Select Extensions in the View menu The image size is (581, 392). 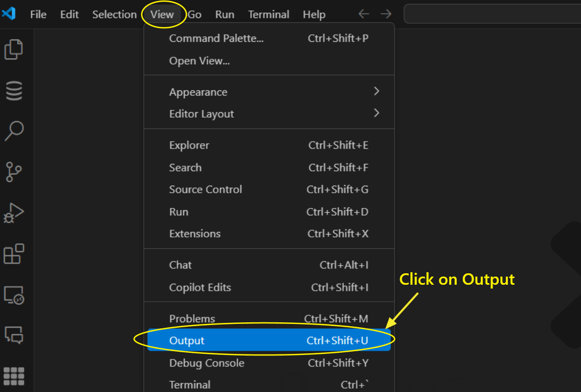pyautogui.click(x=269, y=234)
